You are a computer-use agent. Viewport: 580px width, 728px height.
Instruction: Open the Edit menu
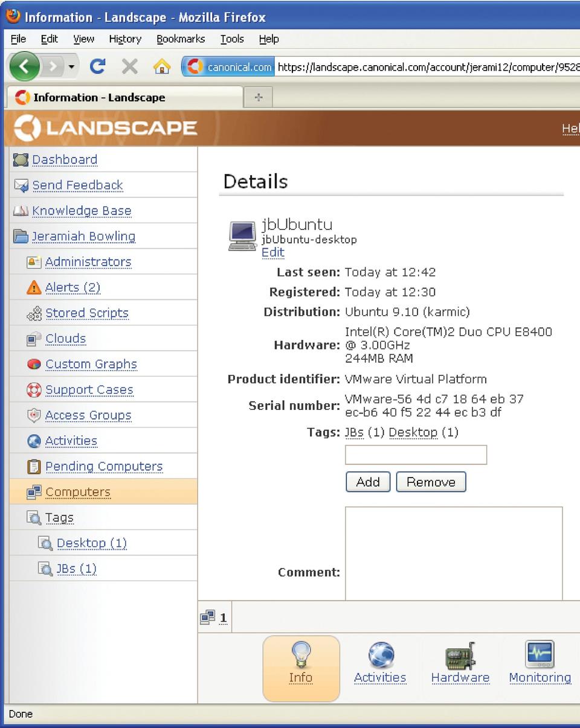[50, 39]
